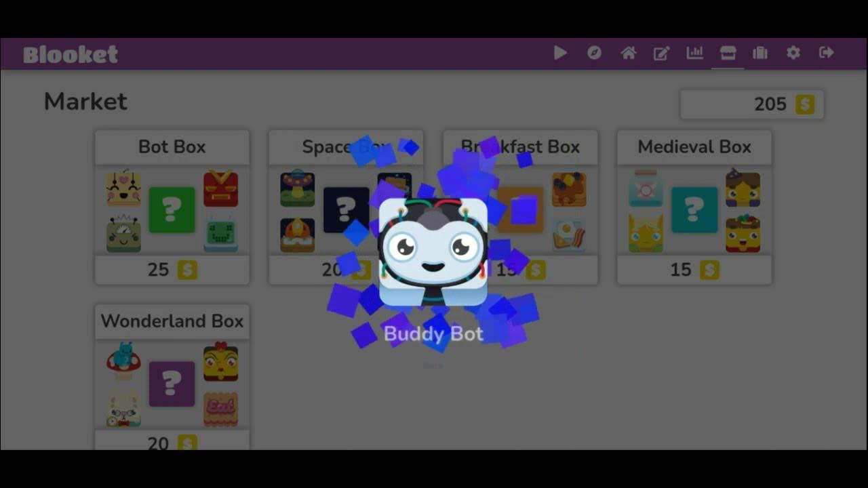This screenshot has width=868, height=488.
Task: Click the smiling pink-cheeked bot in Bot Box
Action: click(x=123, y=189)
